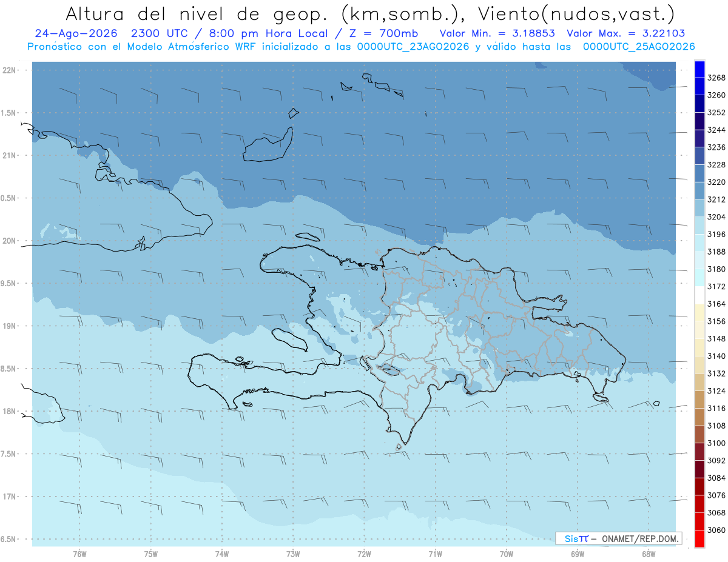Click the white swatch between 3172 and 3164
Viewport: 728px width, 562px height.
click(699, 295)
